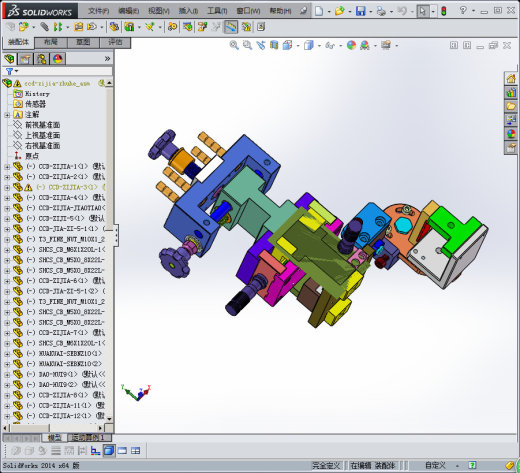Open the 工具 menu

[x=217, y=11]
